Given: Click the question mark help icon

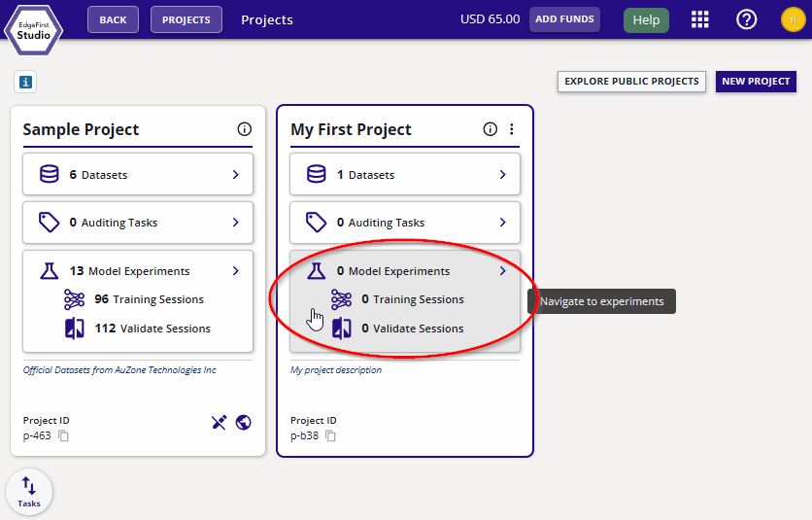Looking at the screenshot, I should point(746,19).
